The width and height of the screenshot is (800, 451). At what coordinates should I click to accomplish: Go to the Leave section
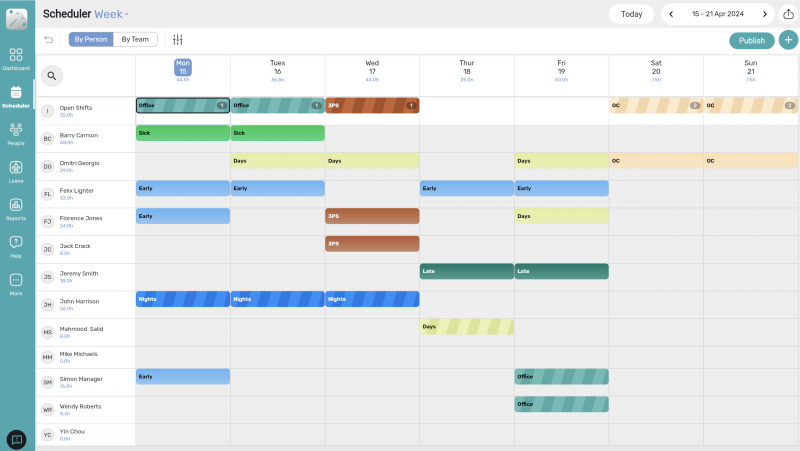tap(16, 170)
